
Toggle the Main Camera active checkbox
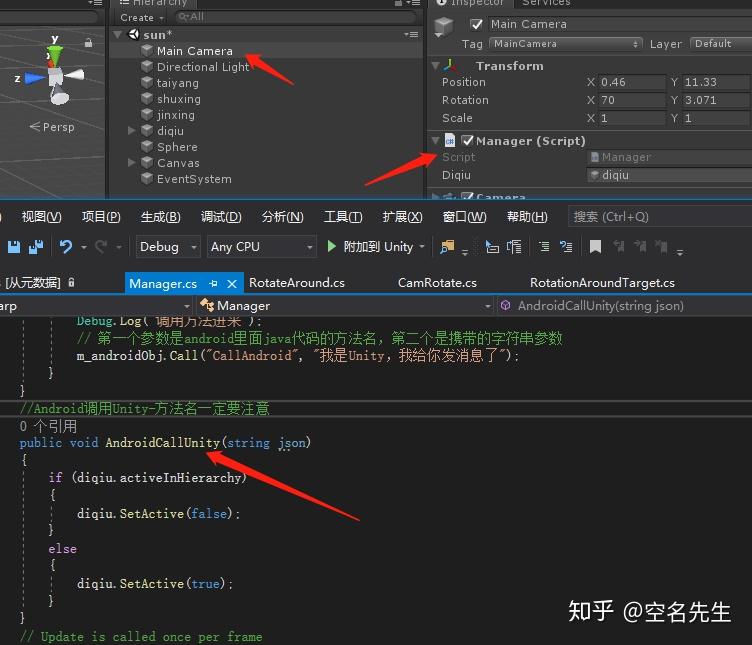pyautogui.click(x=476, y=24)
